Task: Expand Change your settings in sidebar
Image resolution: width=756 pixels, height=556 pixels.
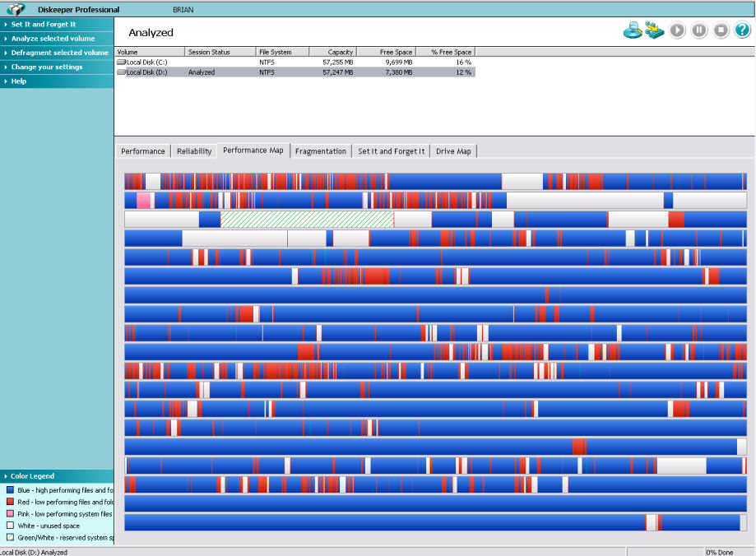Action: (57, 67)
